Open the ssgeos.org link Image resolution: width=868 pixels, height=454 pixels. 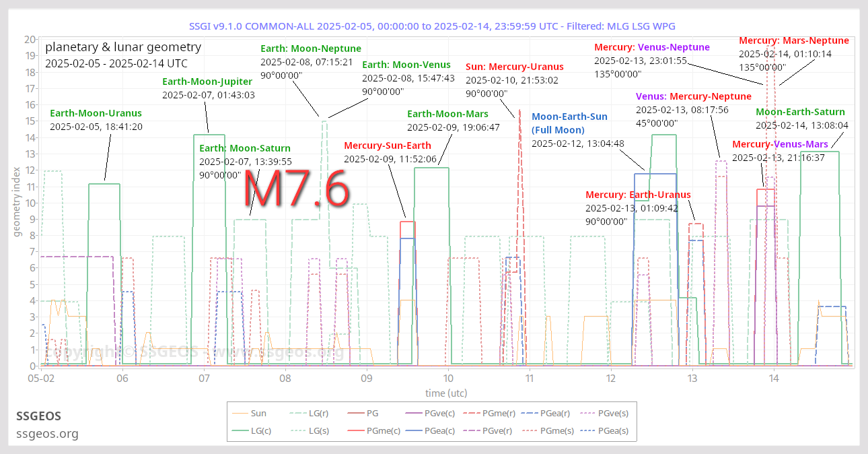point(47,434)
